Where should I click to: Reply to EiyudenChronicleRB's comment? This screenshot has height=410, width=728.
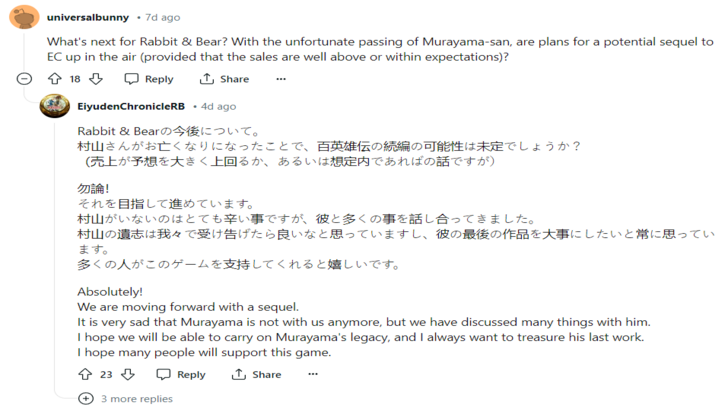pyautogui.click(x=181, y=374)
